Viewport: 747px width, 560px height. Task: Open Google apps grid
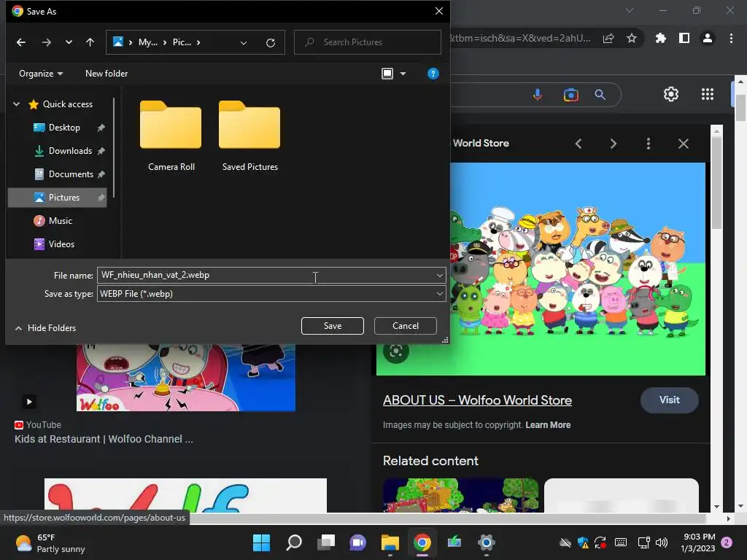tap(708, 94)
